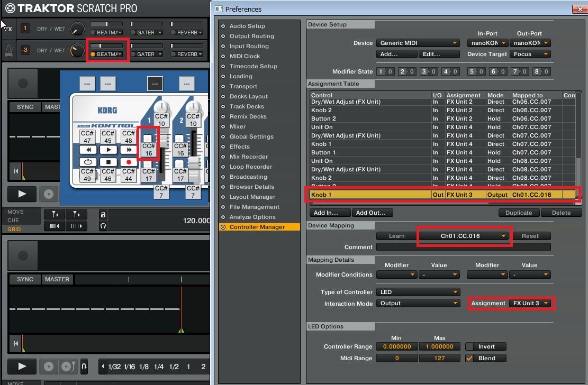Move grid marker right icon
This screenshot has height=385, width=588.
pyautogui.click(x=77, y=214)
